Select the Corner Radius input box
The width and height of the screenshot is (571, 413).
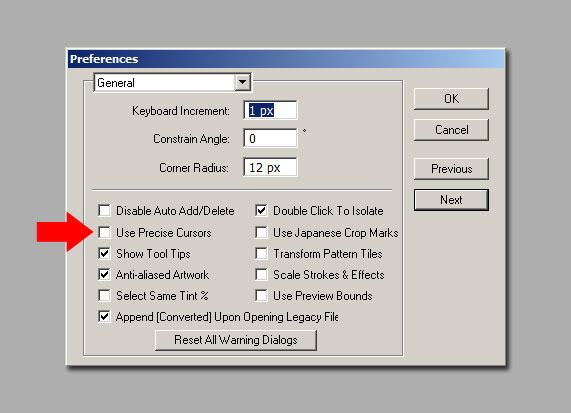[x=270, y=168]
